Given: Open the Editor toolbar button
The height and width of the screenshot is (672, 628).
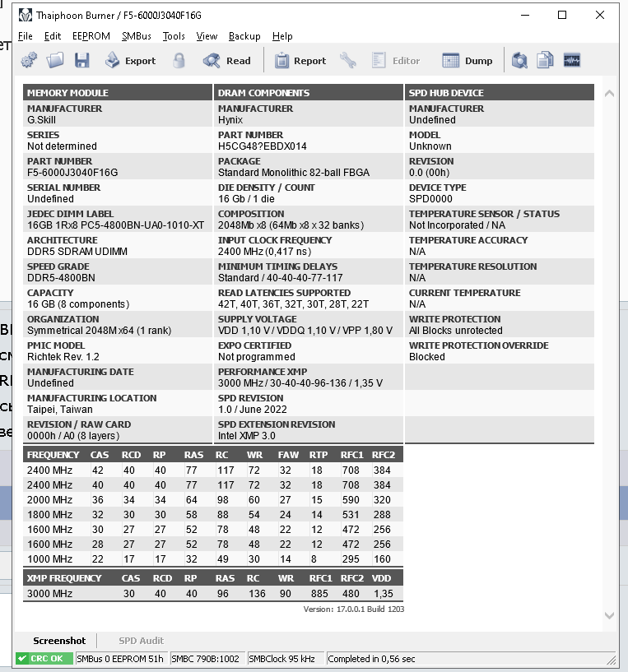Looking at the screenshot, I should coord(396,61).
